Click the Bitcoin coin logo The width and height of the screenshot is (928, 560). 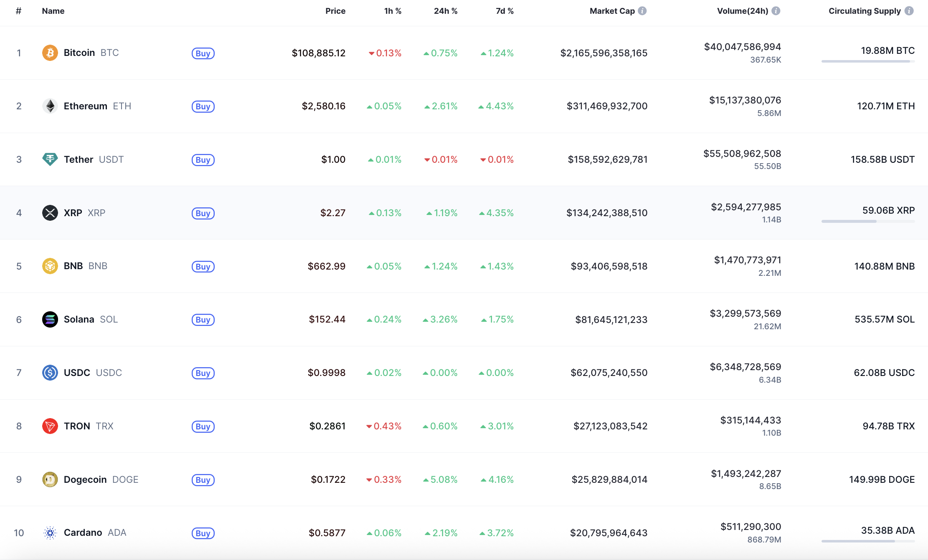point(50,53)
